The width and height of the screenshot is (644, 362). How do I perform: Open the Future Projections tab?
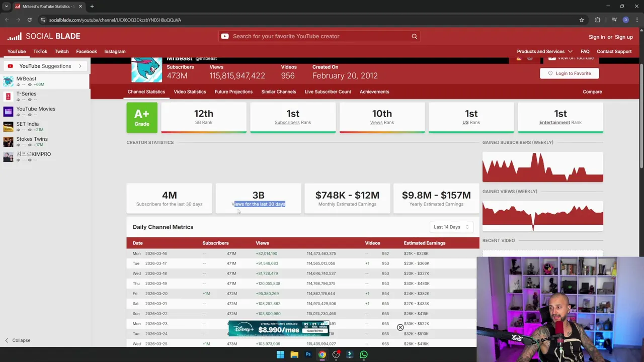[x=233, y=92]
